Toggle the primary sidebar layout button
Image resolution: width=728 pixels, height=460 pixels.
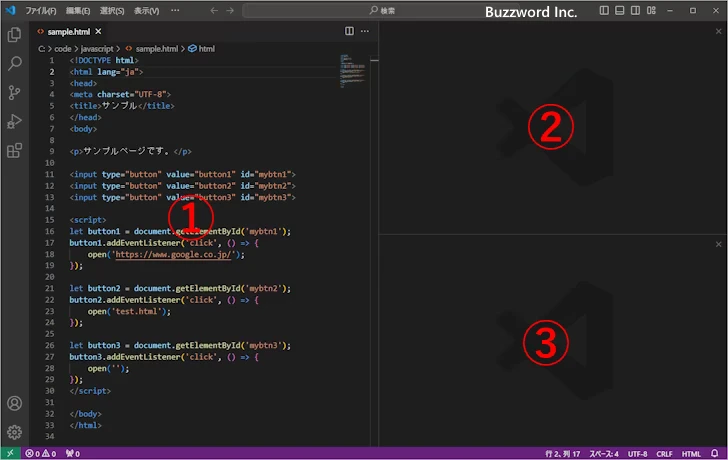coord(604,10)
